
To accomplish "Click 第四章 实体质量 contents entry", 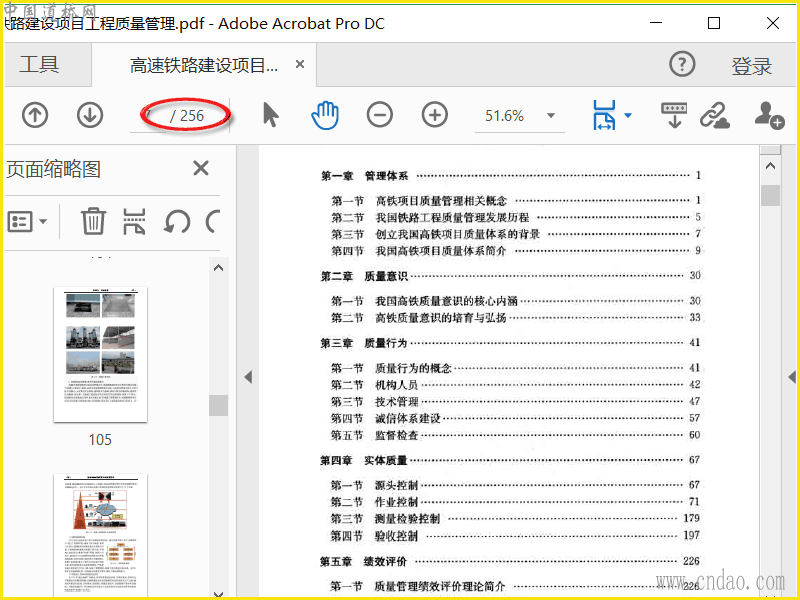I will [x=510, y=460].
